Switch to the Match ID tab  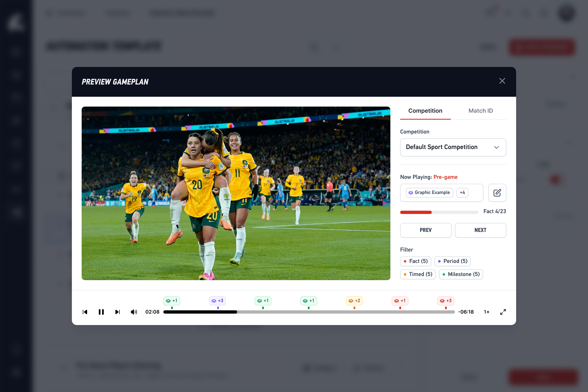[480, 111]
